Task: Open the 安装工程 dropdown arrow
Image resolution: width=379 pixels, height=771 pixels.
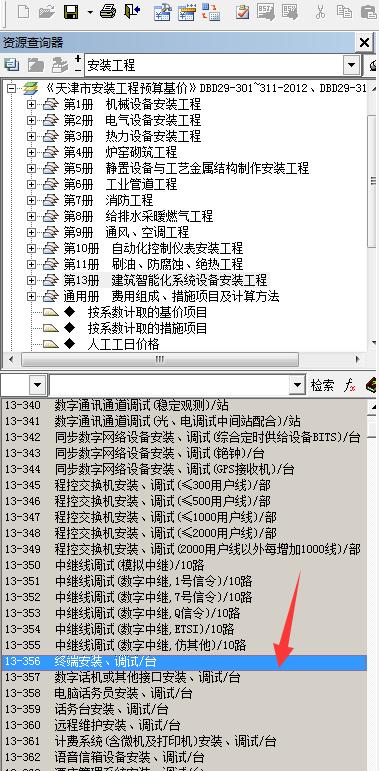Action: pyautogui.click(x=351, y=65)
